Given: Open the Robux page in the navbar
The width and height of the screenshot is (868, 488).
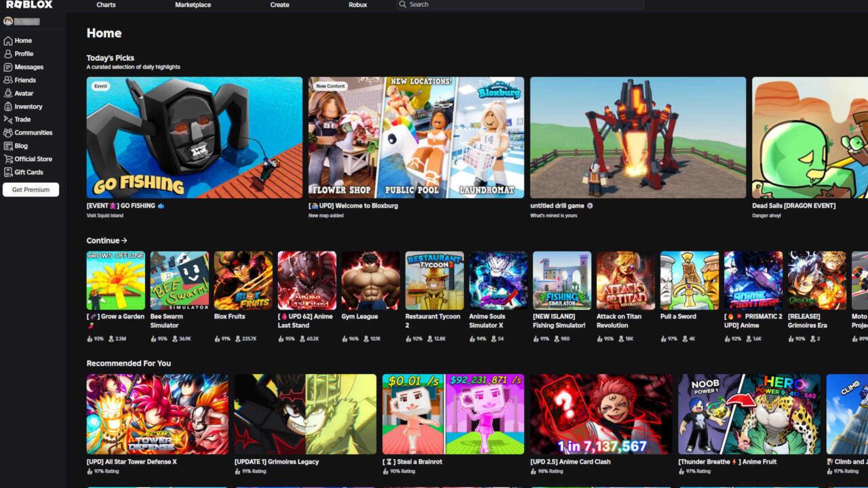Looking at the screenshot, I should [357, 5].
